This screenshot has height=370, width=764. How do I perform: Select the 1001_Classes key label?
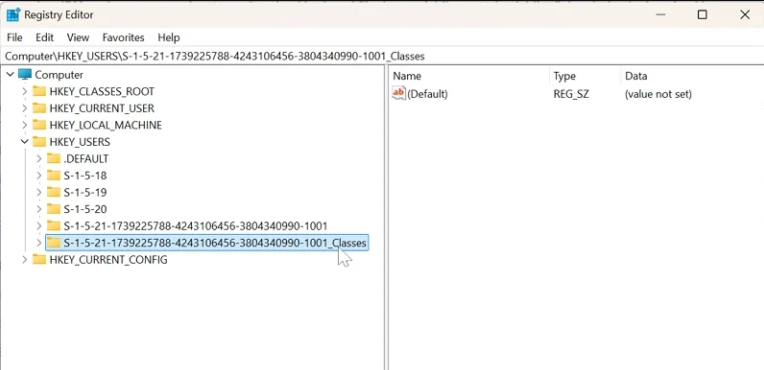pyautogui.click(x=215, y=243)
